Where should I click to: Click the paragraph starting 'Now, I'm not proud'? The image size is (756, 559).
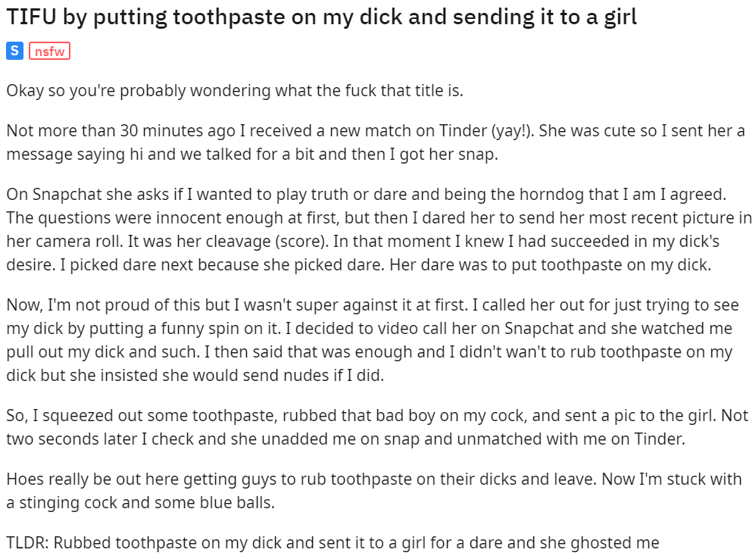tap(372, 340)
